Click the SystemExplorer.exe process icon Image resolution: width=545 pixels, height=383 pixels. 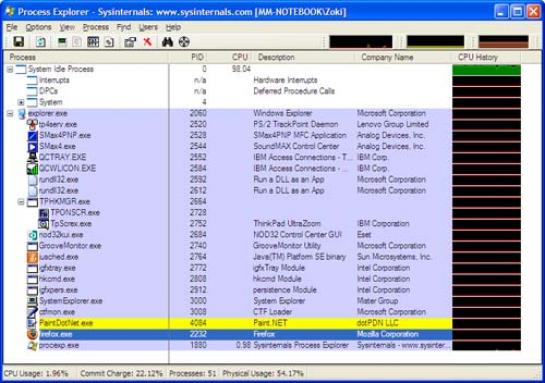tap(32, 301)
